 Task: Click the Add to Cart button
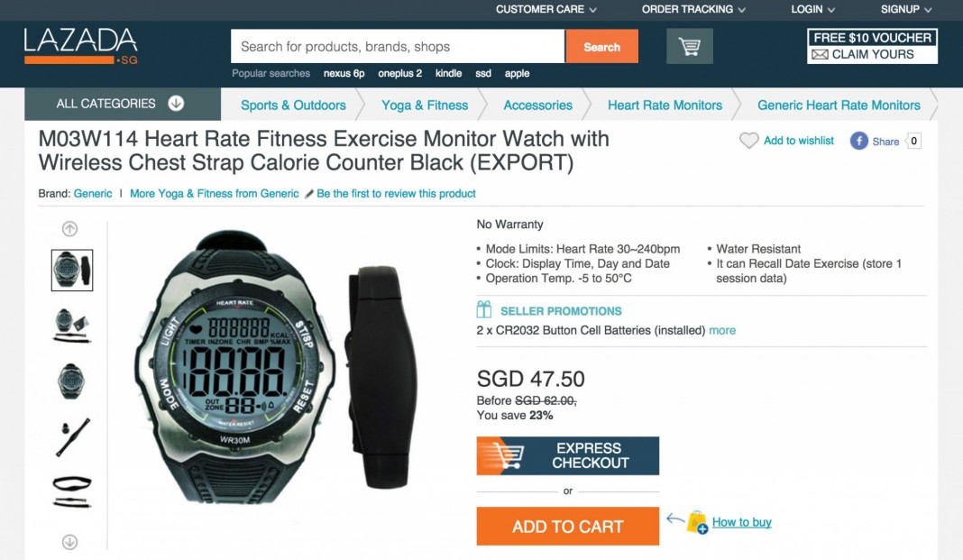pos(567,527)
